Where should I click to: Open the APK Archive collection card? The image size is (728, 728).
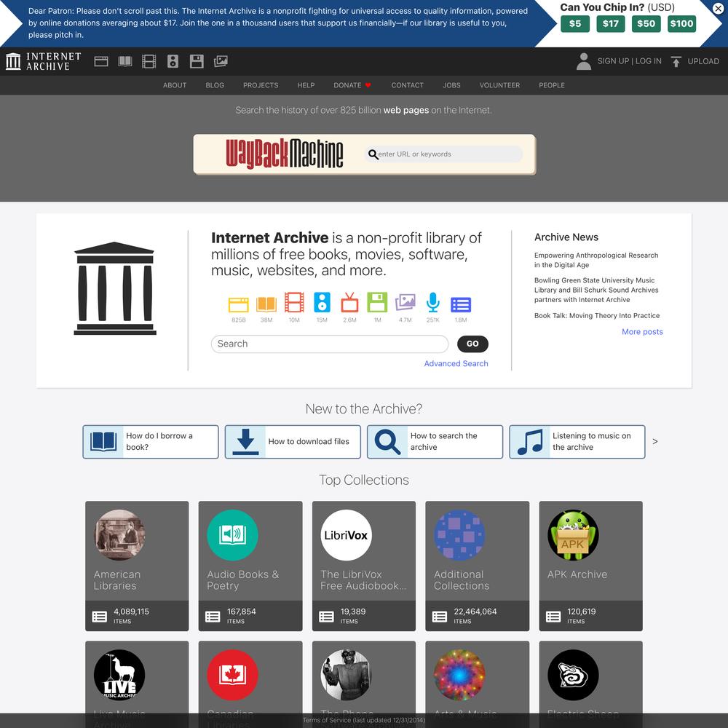590,566
